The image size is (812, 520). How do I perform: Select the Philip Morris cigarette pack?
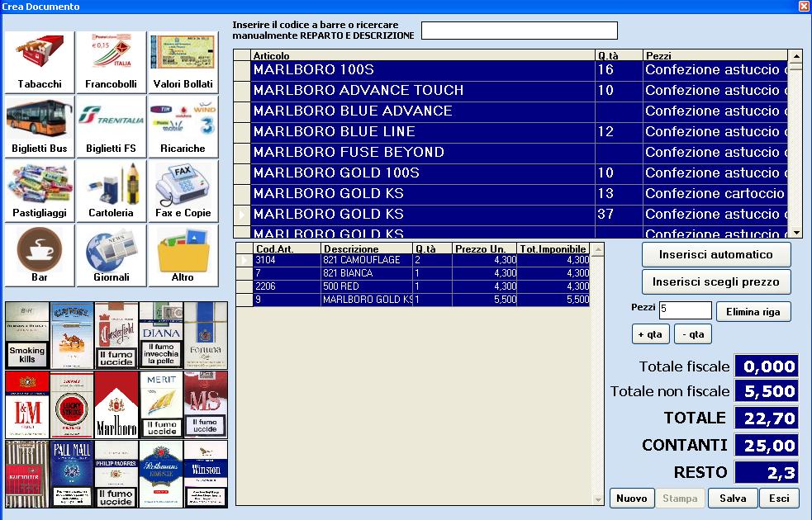(116, 474)
